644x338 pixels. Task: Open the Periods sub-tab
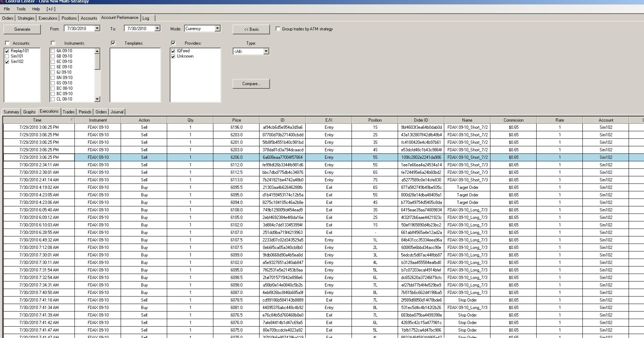85,112
